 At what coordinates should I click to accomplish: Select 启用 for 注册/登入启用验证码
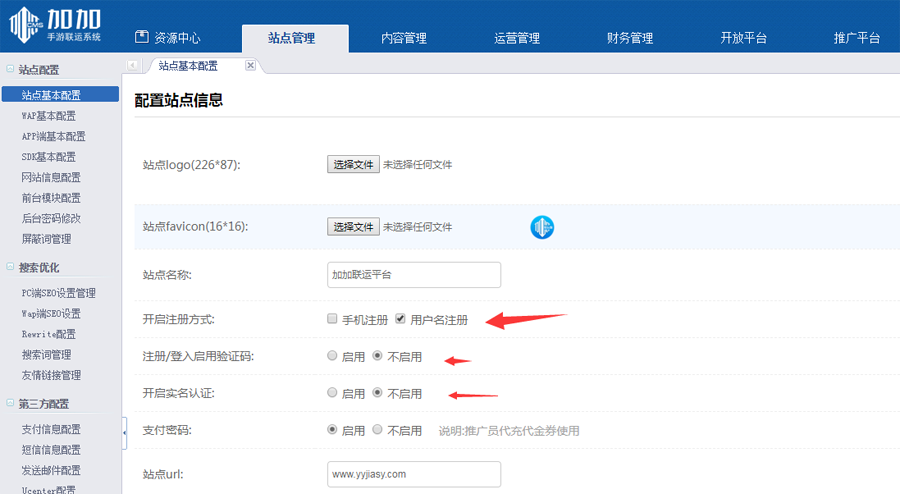pos(332,356)
